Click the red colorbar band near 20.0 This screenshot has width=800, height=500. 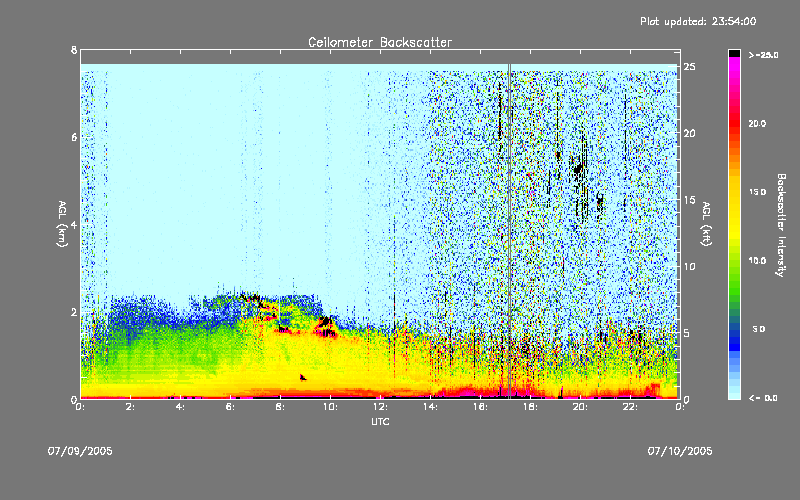[734, 123]
